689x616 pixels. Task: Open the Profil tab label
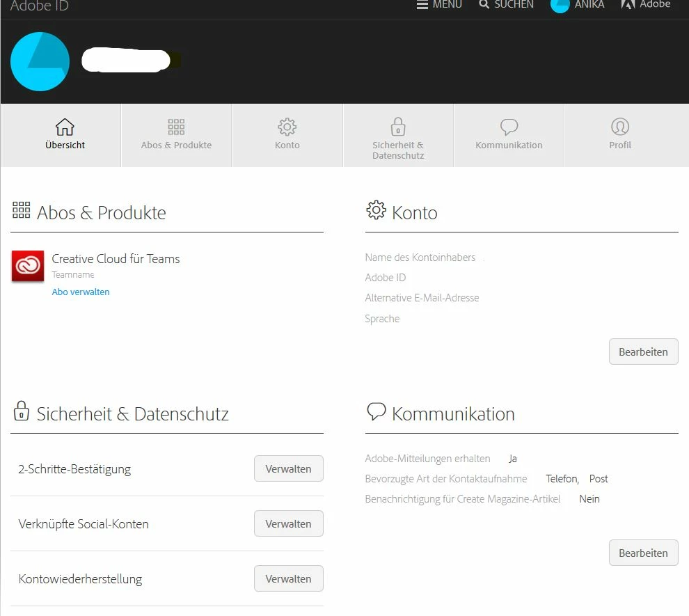click(620, 145)
